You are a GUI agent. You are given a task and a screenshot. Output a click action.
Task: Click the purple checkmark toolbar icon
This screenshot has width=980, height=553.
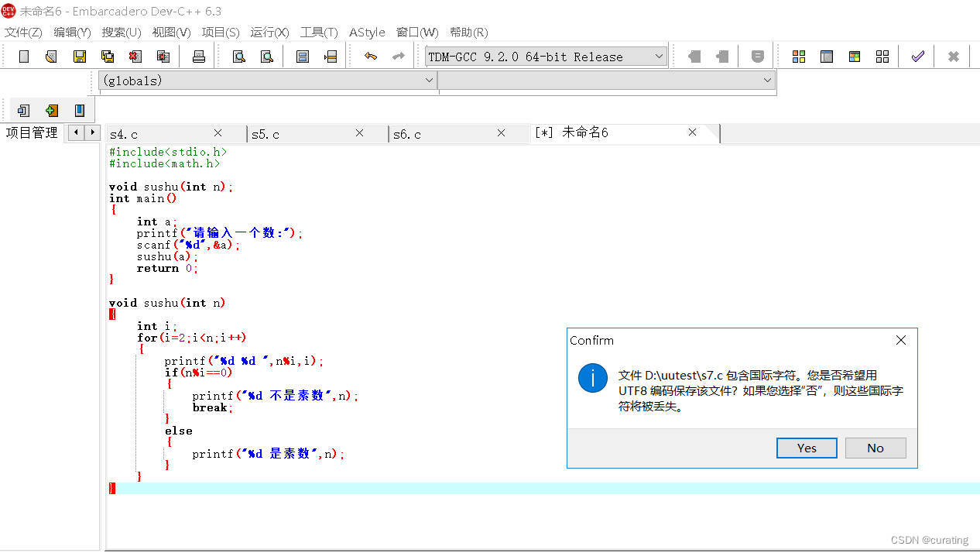(x=918, y=57)
